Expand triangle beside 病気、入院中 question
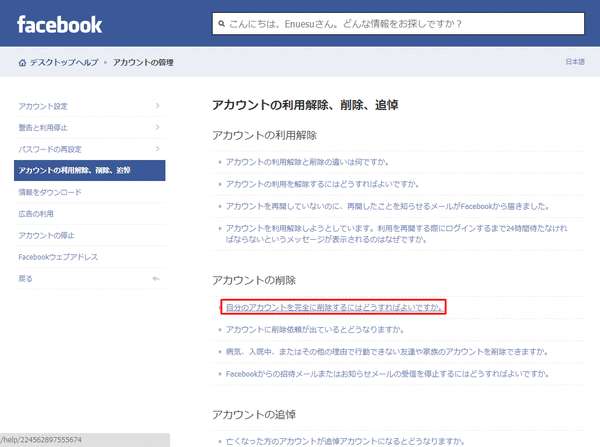The height and width of the screenshot is (447, 600). pyautogui.click(x=220, y=352)
